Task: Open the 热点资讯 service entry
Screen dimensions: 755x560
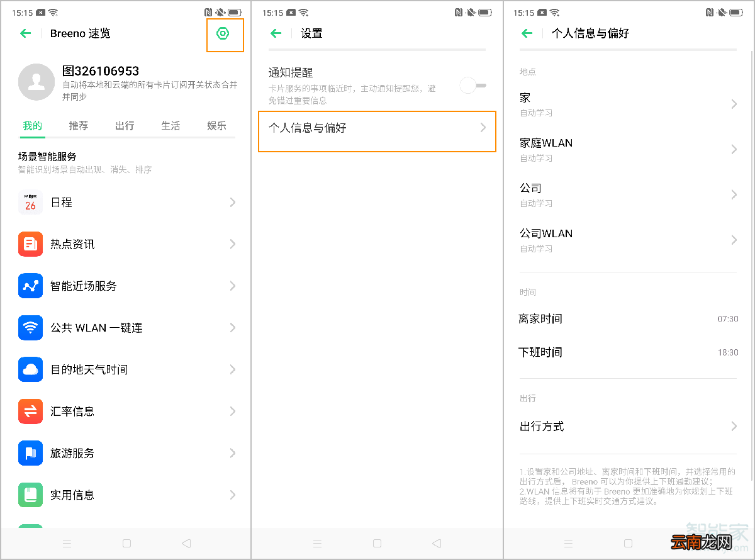Action: pos(126,244)
